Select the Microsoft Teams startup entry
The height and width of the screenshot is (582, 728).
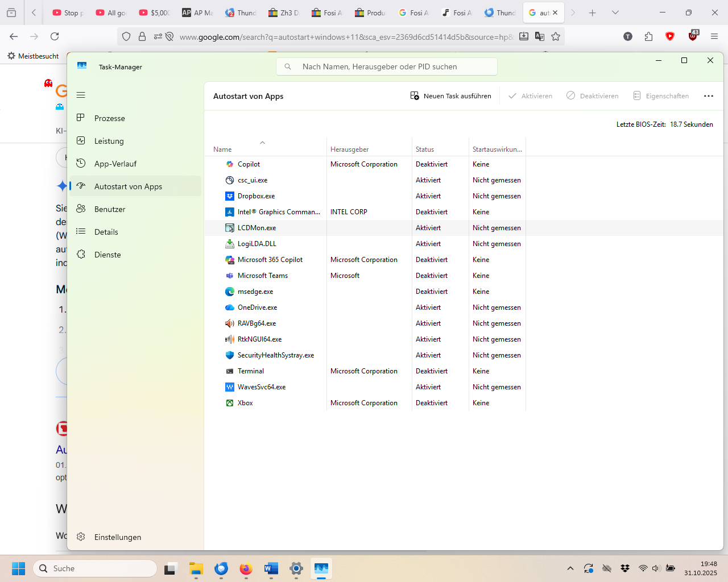(x=262, y=276)
